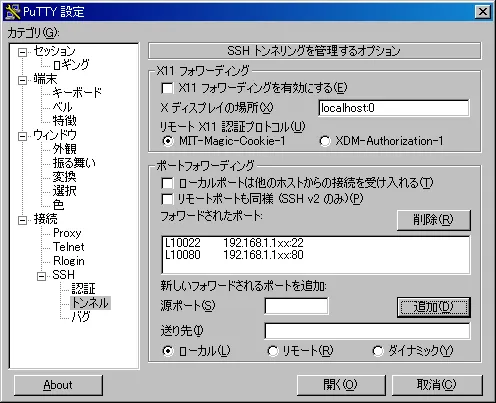Open Proxy category
This screenshot has width=496, height=403.
click(67, 233)
